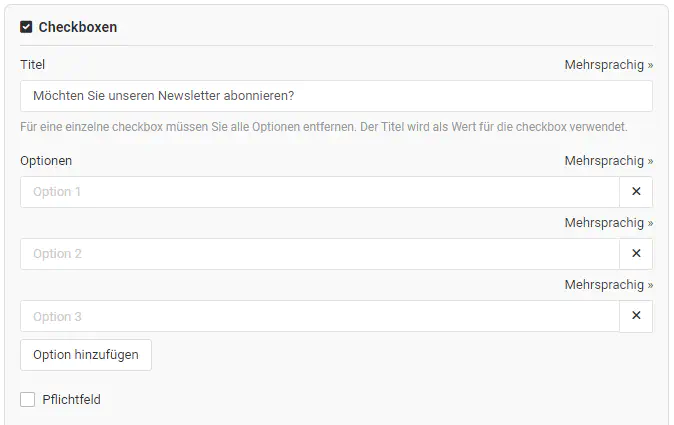Focus the Titel input with the newsletter question

336,96
